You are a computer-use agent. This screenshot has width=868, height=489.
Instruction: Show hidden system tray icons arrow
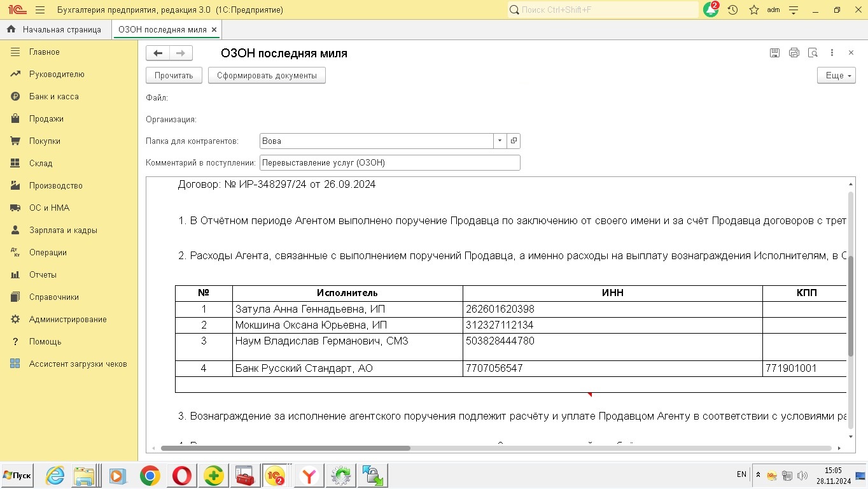[758, 475]
